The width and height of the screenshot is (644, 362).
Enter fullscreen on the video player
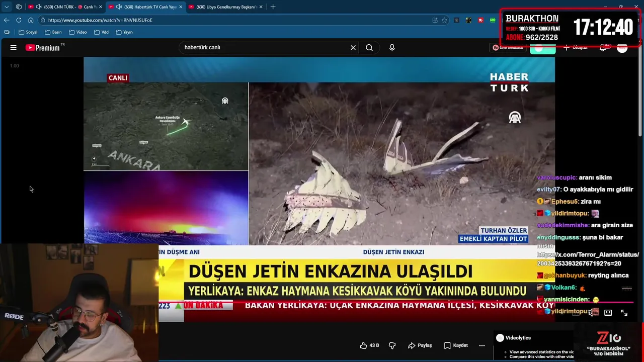[624, 313]
